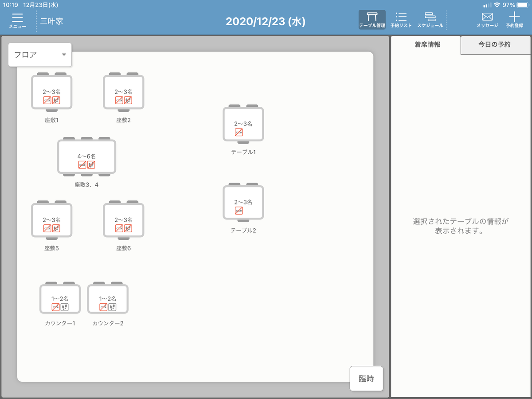The height and width of the screenshot is (399, 532).
Task: Tap the 予約登録 plus icon
Action: click(514, 20)
